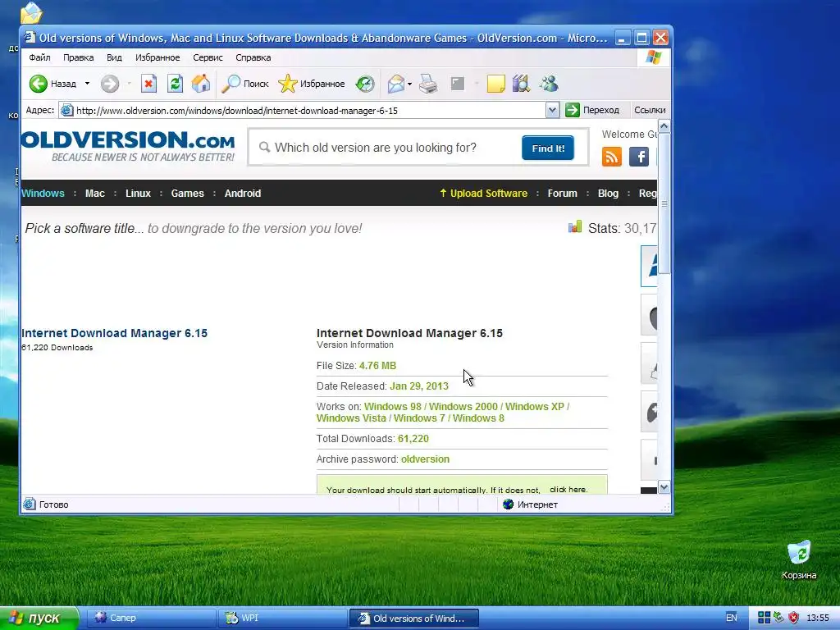Refresh the page with green arrows icon
Image resolution: width=840 pixels, height=630 pixels.
click(x=176, y=84)
